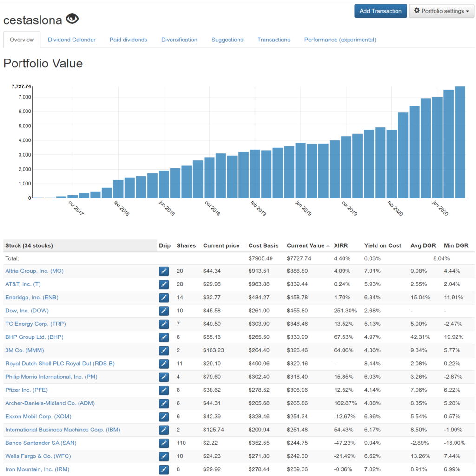The image size is (476, 476).
Task: Edit drip setting for Altria Group (MO)
Action: (x=164, y=271)
